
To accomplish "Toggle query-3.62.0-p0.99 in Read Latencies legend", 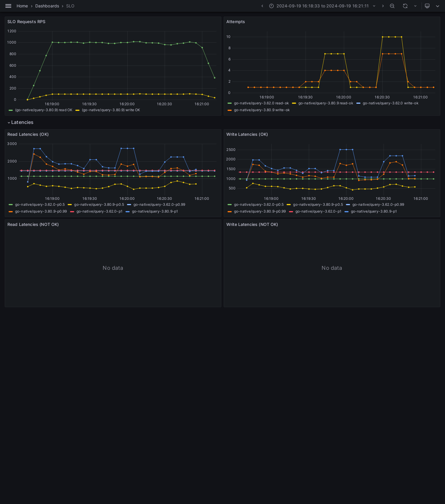I will pos(159,205).
